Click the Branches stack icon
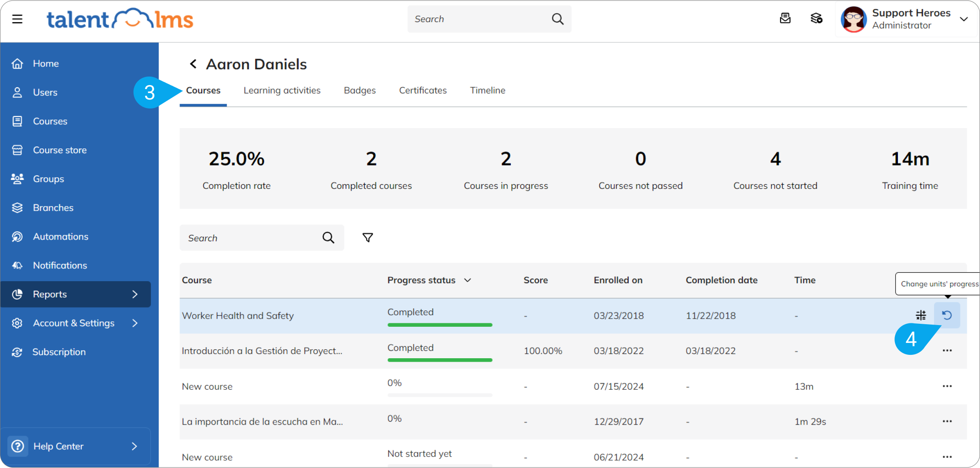This screenshot has height=468, width=980. (x=17, y=208)
